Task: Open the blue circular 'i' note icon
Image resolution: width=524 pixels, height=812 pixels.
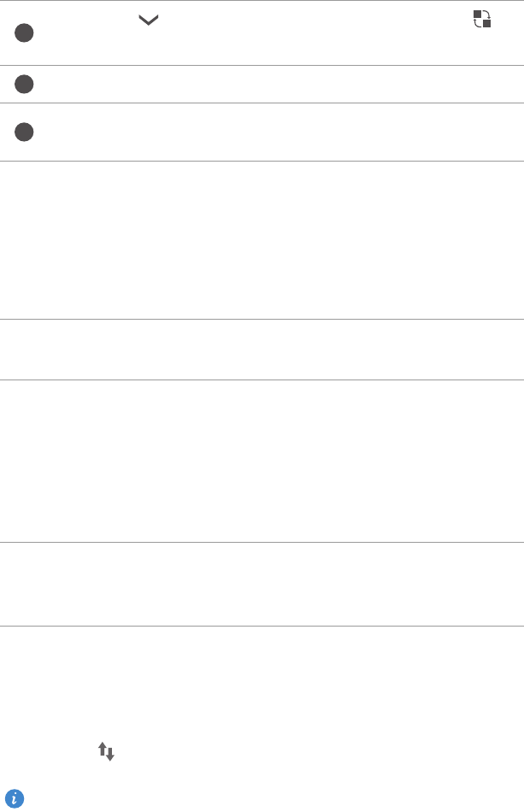Action: (x=15, y=798)
